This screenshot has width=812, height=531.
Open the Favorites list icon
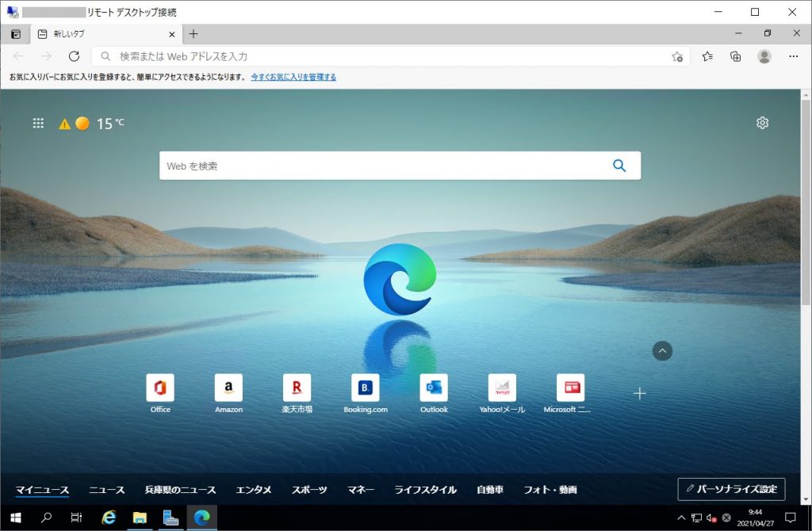click(707, 56)
